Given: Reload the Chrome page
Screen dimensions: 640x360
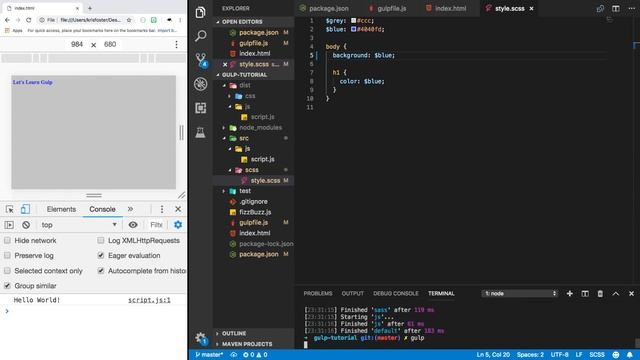Looking at the screenshot, I should (x=29, y=20).
